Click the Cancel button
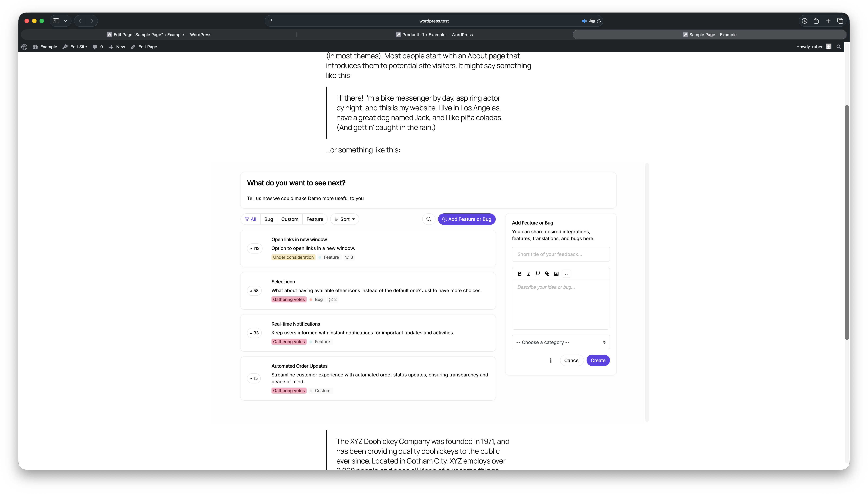Viewport: 868px width, 494px height. [572, 361]
